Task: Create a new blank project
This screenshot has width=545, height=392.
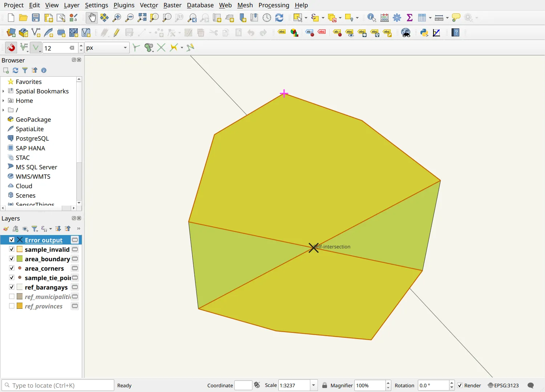Action: coord(11,17)
